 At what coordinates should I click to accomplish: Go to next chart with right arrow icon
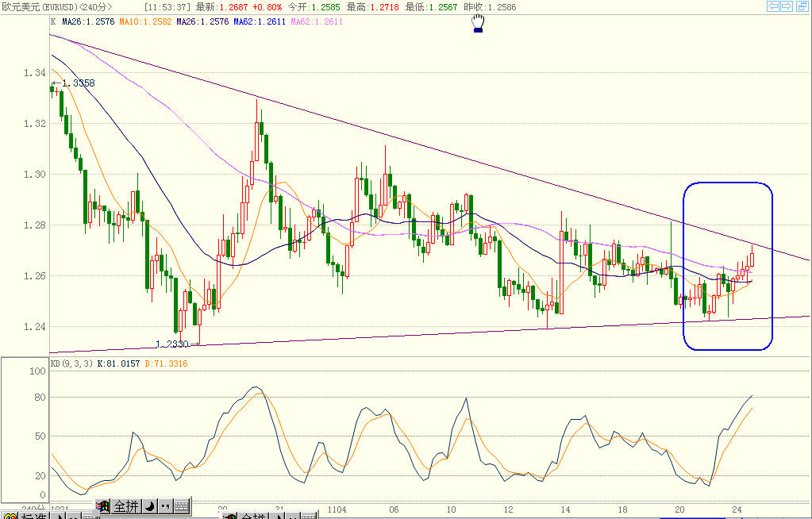787,6
